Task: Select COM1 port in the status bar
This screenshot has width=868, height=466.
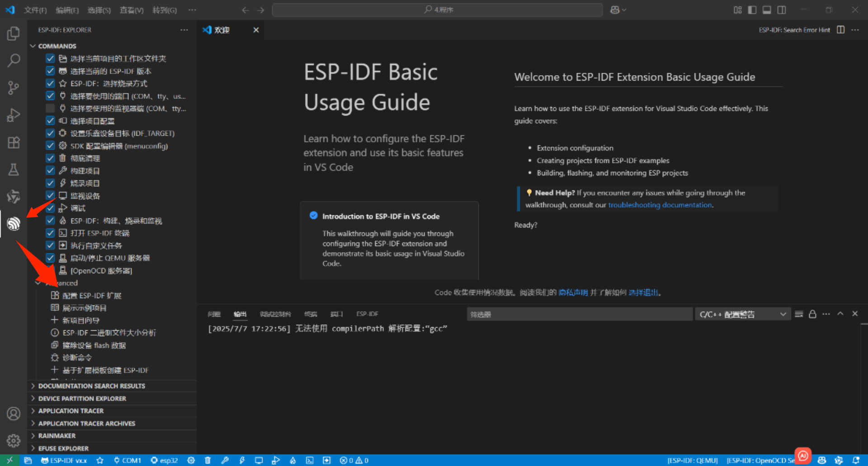Action: [127, 460]
